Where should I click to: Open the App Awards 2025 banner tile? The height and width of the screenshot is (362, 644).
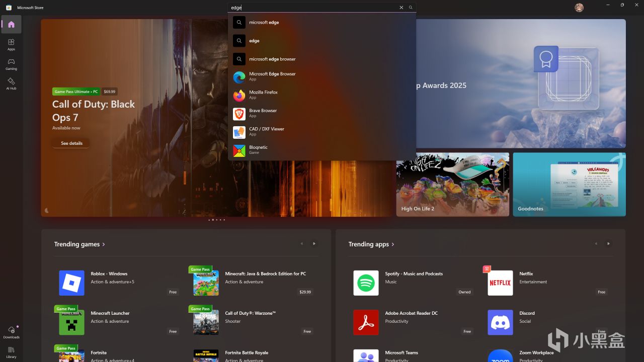521,83
